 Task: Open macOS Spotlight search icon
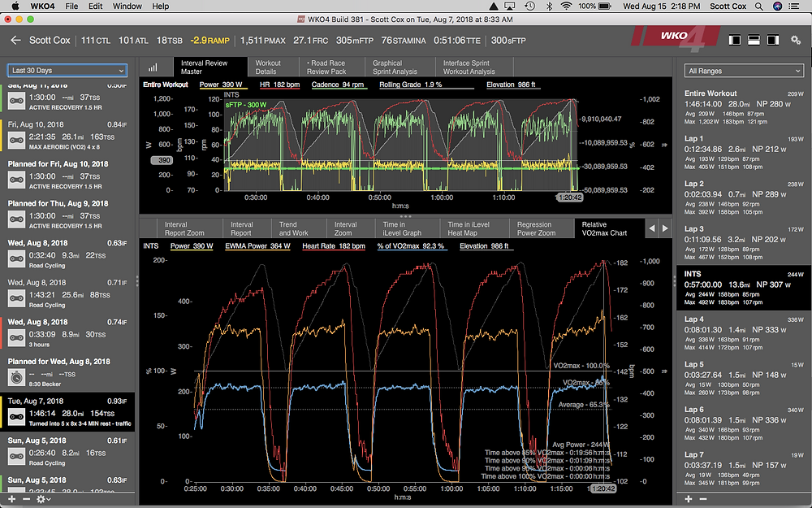click(x=758, y=7)
